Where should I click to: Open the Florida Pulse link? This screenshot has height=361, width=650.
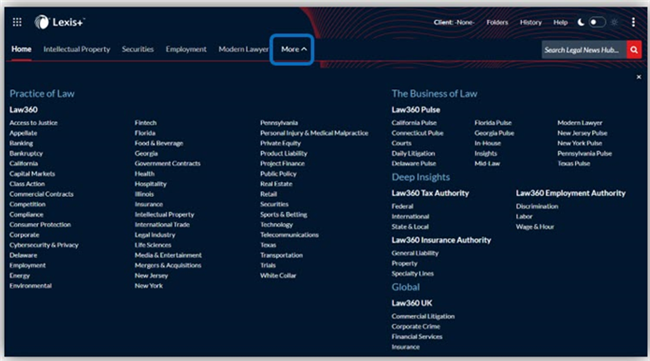pyautogui.click(x=493, y=123)
